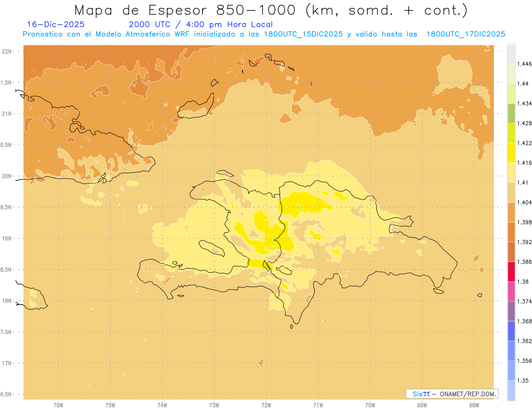532x411 pixels.
Task: Click the colorbar value 1.38
Action: pyautogui.click(x=523, y=282)
